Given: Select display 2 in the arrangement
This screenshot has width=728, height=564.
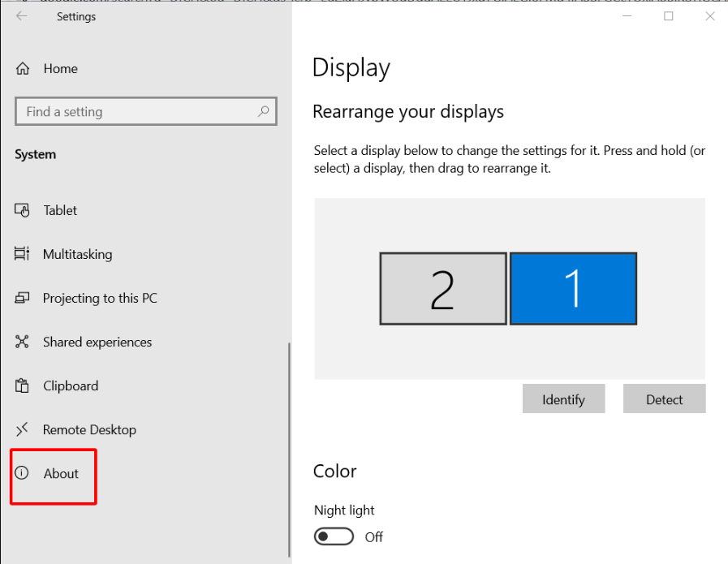Looking at the screenshot, I should pos(443,289).
